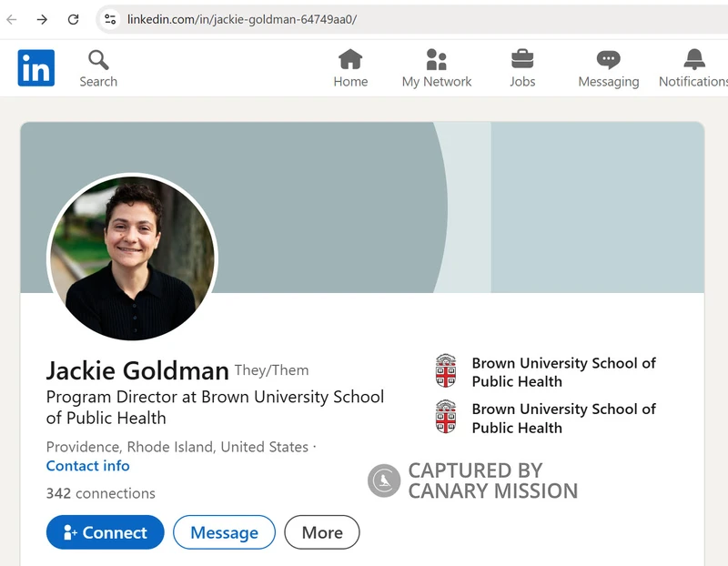Click the name Jackie Goldman
728x566 pixels.
coord(137,370)
